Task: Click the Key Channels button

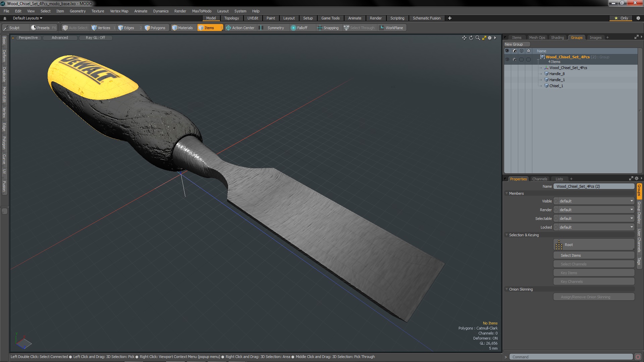Action: pyautogui.click(x=594, y=282)
